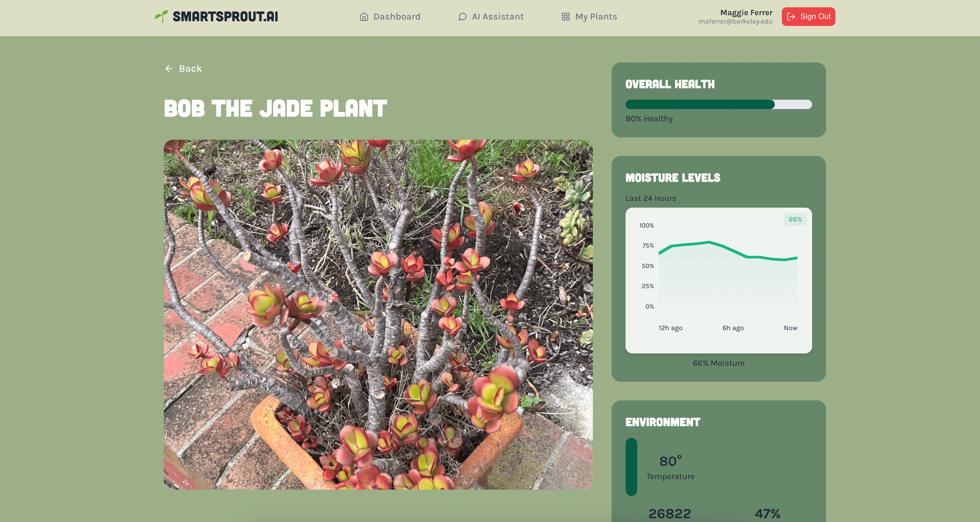Image resolution: width=980 pixels, height=522 pixels.
Task: Click the Sign Out arrow icon
Action: coord(791,17)
